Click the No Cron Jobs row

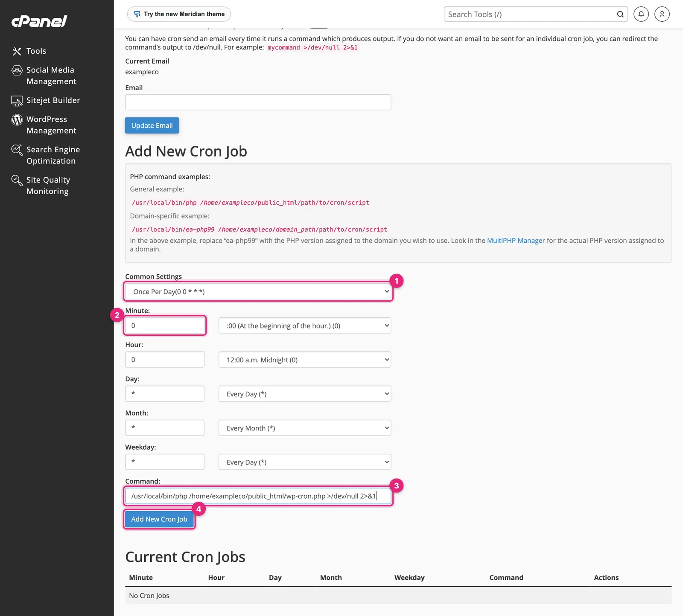(x=398, y=596)
